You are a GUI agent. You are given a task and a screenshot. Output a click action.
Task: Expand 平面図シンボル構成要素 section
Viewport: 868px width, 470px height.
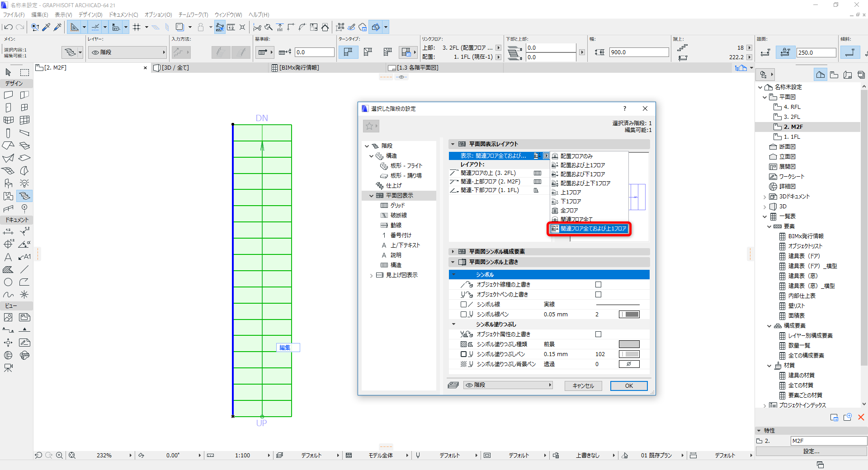pos(453,252)
